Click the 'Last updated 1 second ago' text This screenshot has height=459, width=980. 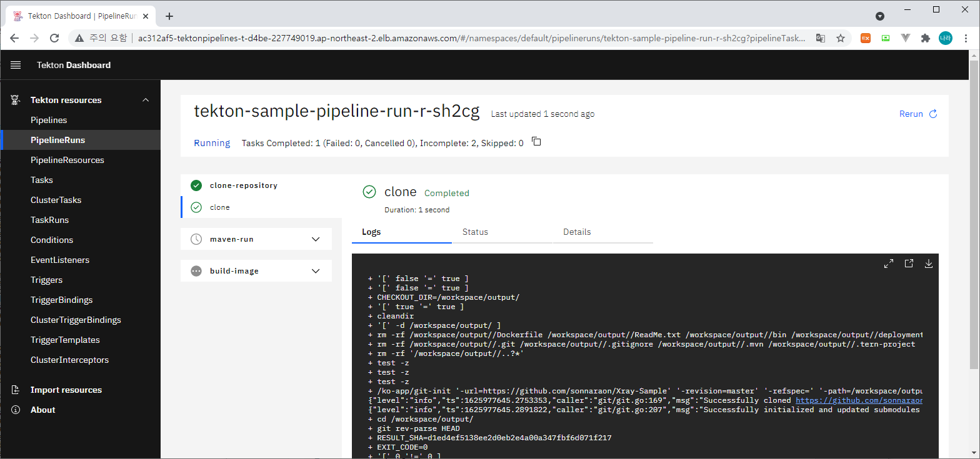[x=542, y=114]
